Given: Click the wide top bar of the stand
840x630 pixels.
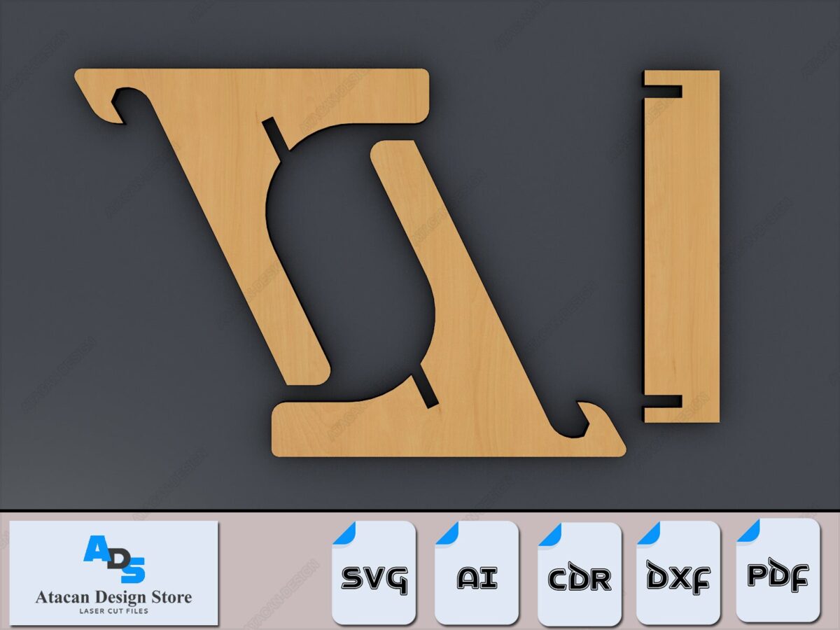Looking at the screenshot, I should pos(280,91).
